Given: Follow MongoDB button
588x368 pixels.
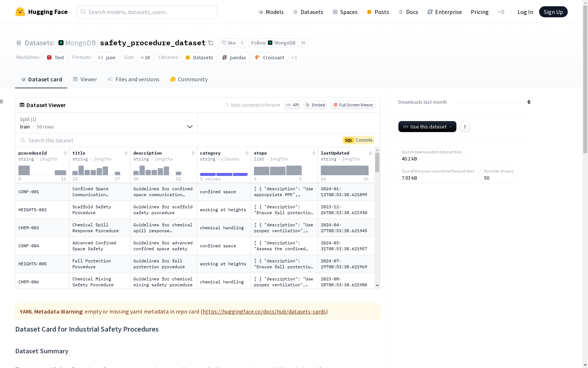Looking at the screenshot, I should (x=273, y=43).
